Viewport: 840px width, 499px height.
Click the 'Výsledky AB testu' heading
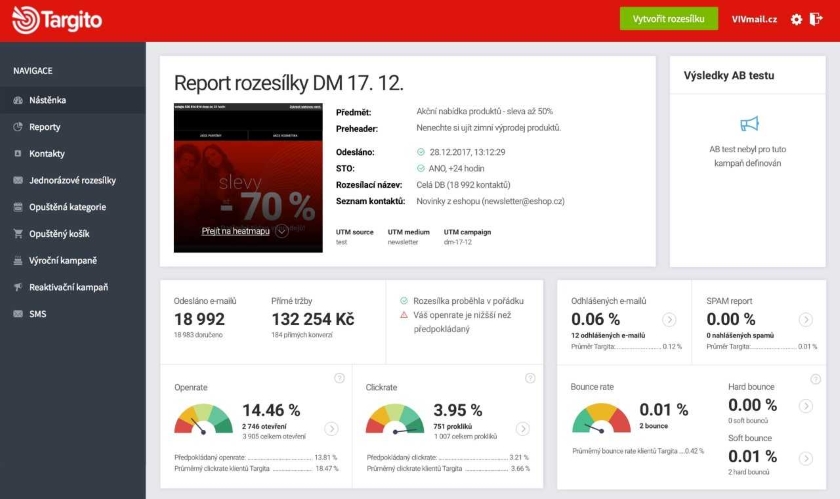point(729,76)
